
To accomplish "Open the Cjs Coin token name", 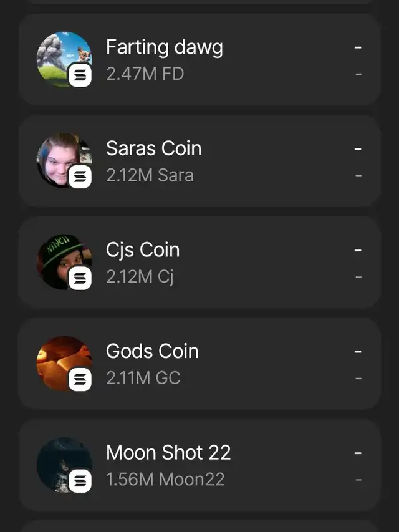I will click(x=143, y=249).
